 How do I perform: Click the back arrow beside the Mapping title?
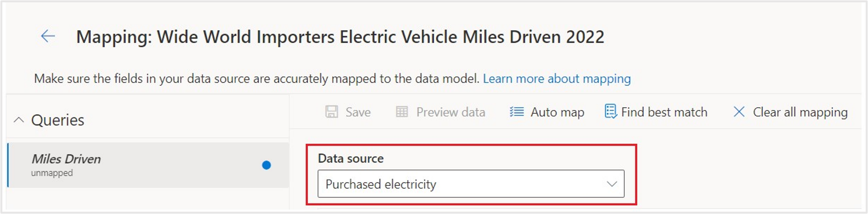point(48,36)
